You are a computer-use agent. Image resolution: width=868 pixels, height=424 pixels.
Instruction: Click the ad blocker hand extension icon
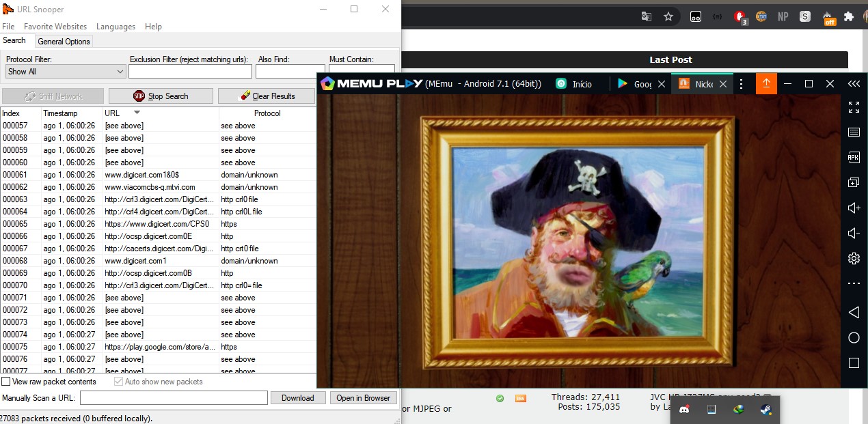(x=740, y=16)
